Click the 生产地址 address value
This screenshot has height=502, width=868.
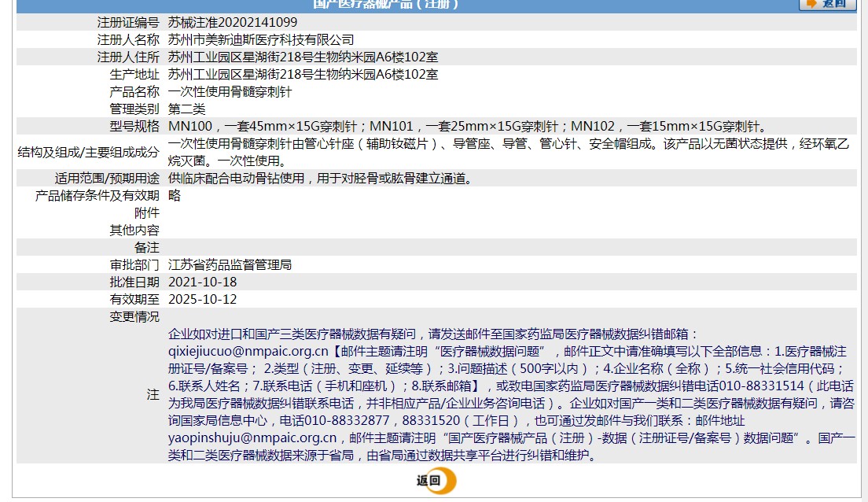point(303,74)
